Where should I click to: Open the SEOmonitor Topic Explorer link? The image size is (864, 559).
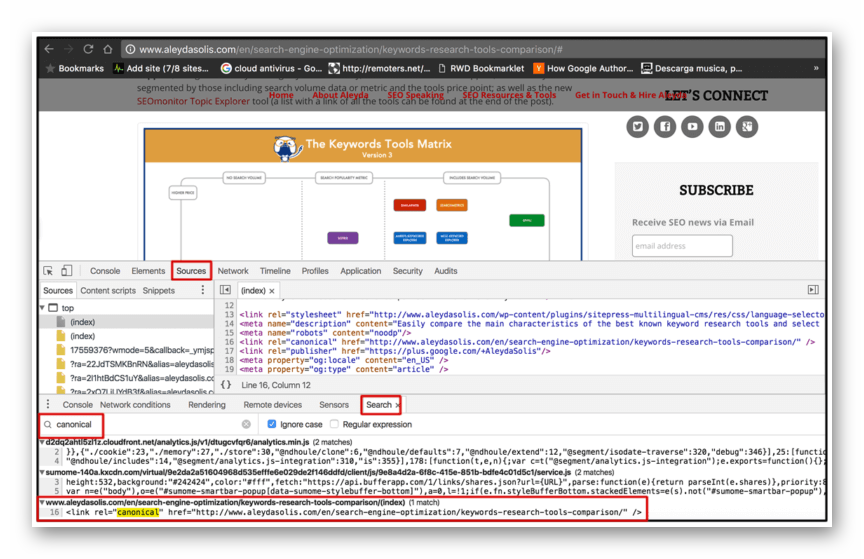(193, 101)
